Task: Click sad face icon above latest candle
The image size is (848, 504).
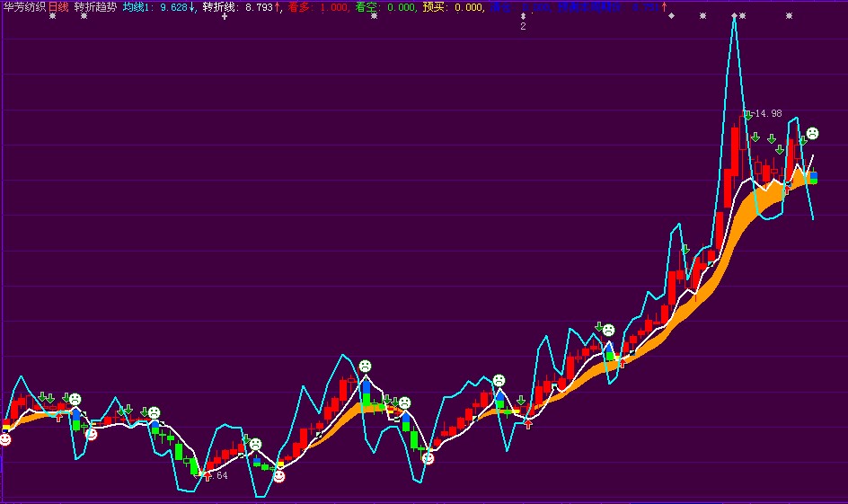Action: (x=812, y=133)
